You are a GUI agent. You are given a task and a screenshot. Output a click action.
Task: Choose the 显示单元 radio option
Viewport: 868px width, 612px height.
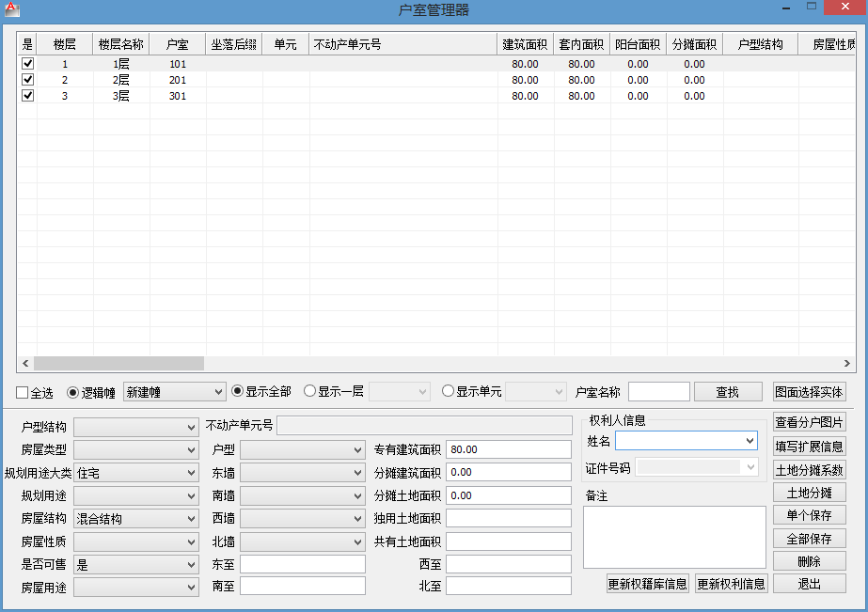click(448, 391)
